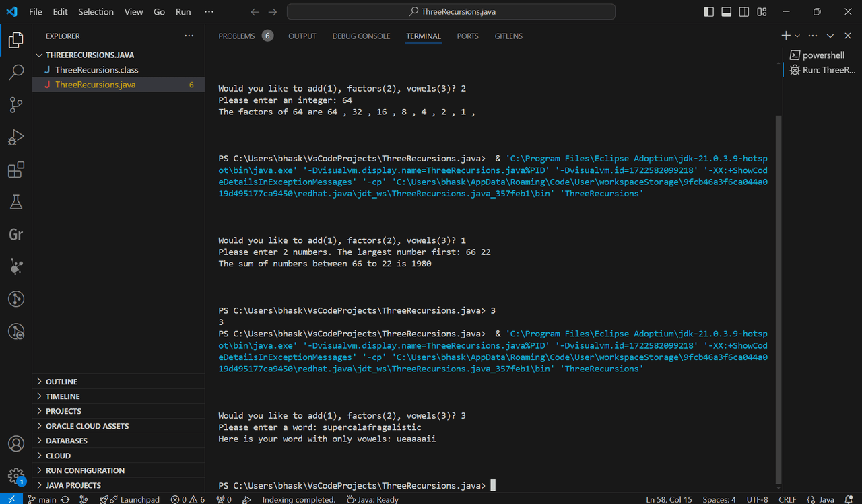Click Ln 58, Col 15 to go to line
The height and width of the screenshot is (504, 862).
click(669, 499)
